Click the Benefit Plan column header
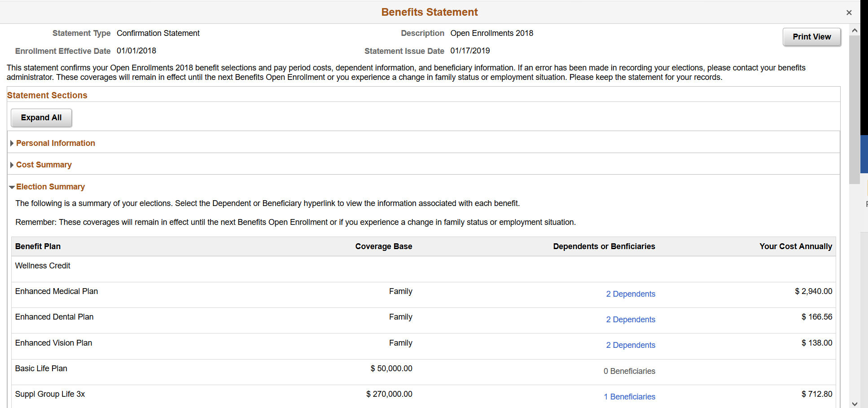 click(x=38, y=246)
